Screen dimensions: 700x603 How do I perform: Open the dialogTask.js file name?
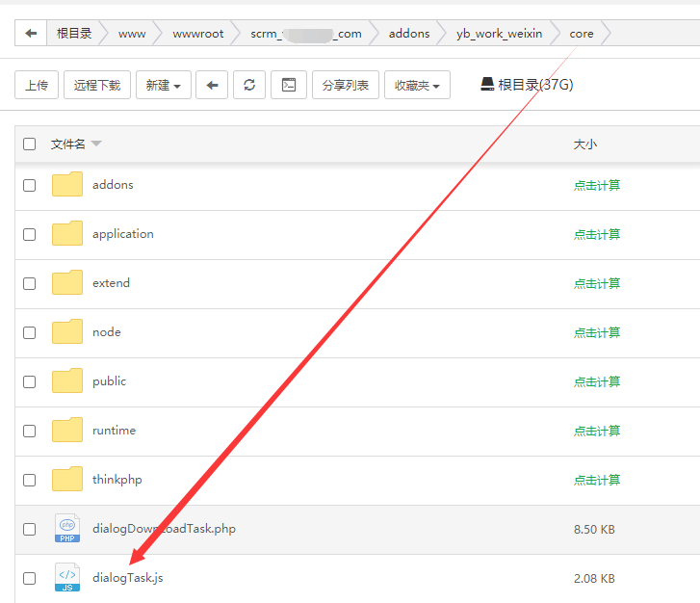(134, 578)
